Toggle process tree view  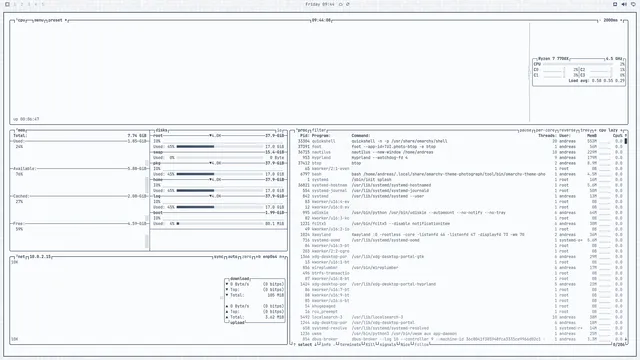[584, 130]
